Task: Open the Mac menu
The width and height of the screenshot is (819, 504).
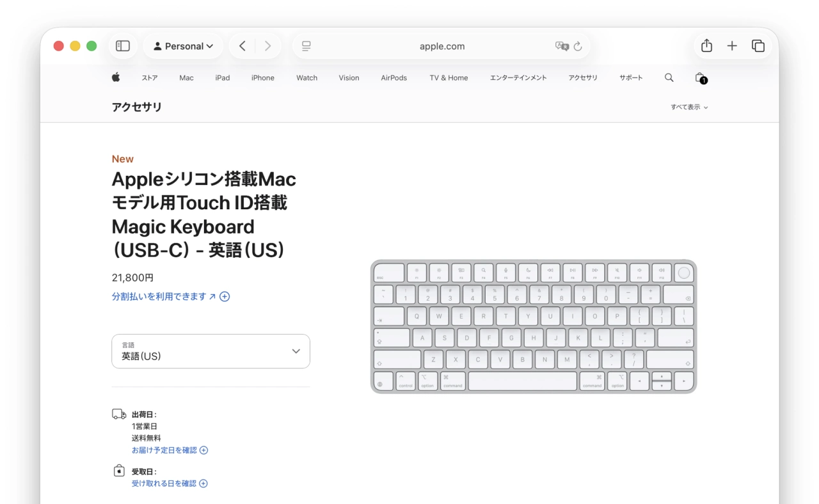Action: pos(186,78)
